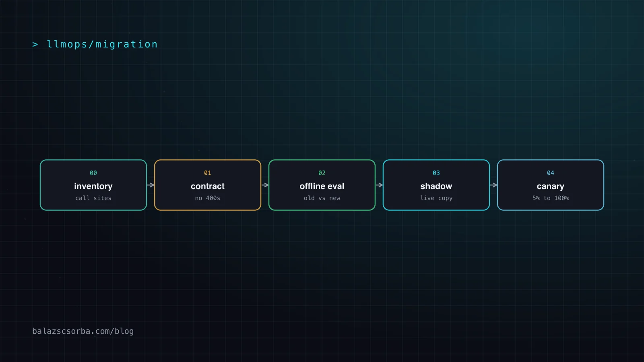Click the prompt chevron before llmops/migration
Image resolution: width=644 pixels, height=362 pixels.
point(35,45)
